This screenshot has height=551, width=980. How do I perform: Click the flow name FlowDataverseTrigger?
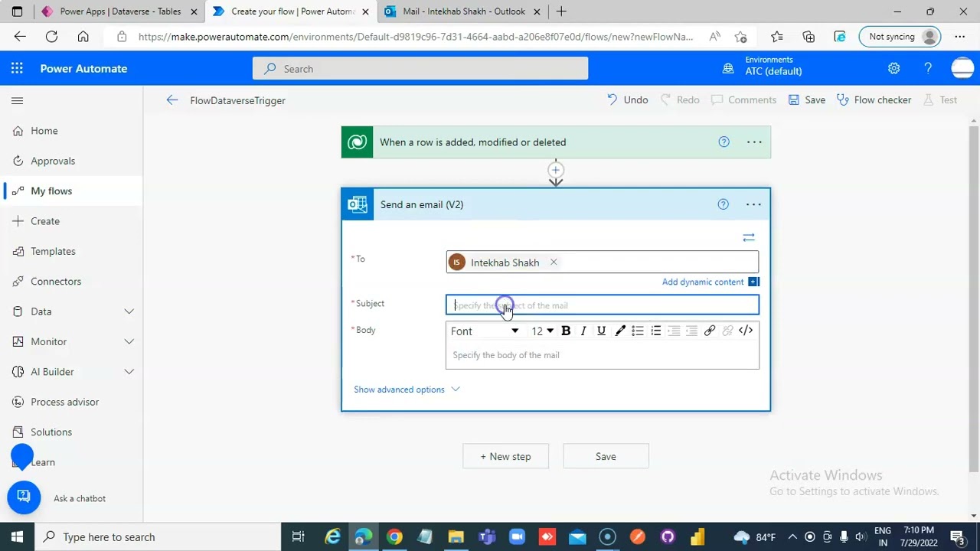pos(237,100)
